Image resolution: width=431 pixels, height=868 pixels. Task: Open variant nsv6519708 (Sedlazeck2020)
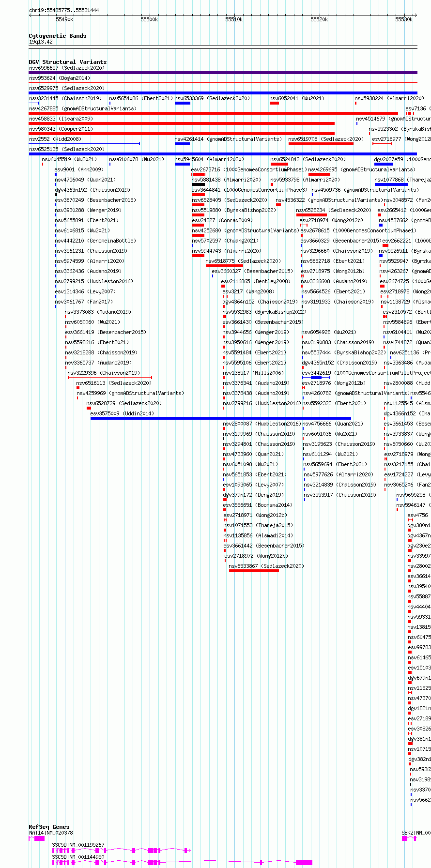click(326, 139)
